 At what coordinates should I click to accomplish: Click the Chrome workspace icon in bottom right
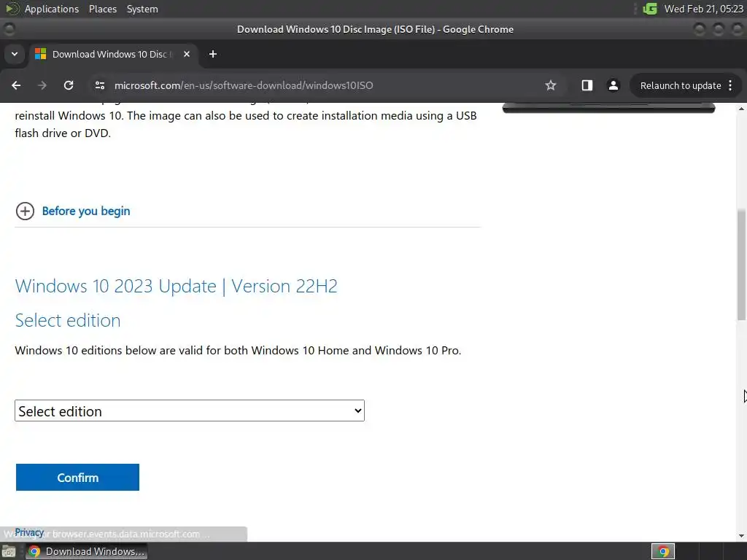662,551
